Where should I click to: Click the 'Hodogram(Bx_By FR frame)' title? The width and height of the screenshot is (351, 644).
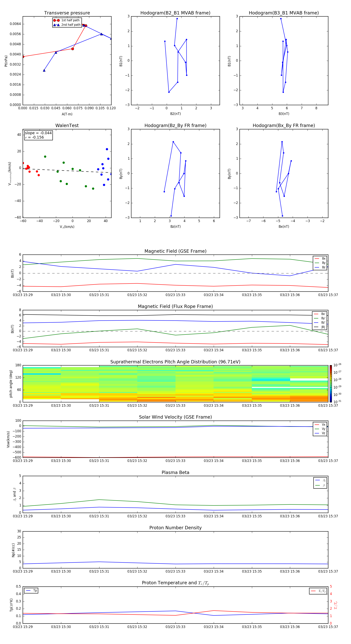click(284, 125)
